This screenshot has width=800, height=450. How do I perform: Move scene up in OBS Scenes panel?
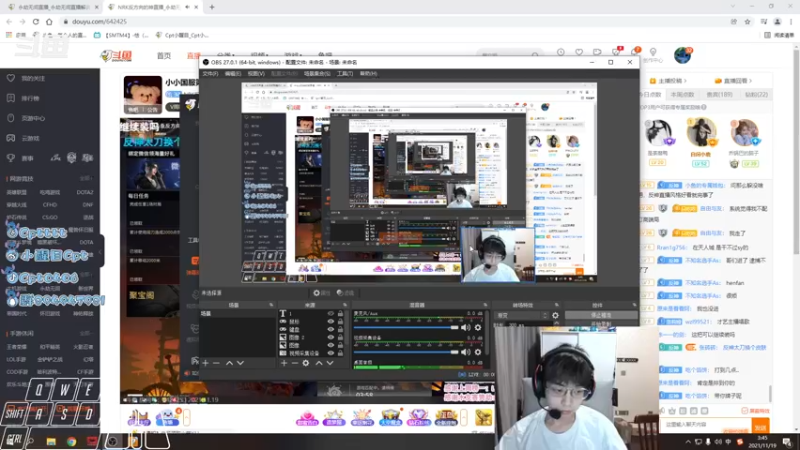point(229,363)
